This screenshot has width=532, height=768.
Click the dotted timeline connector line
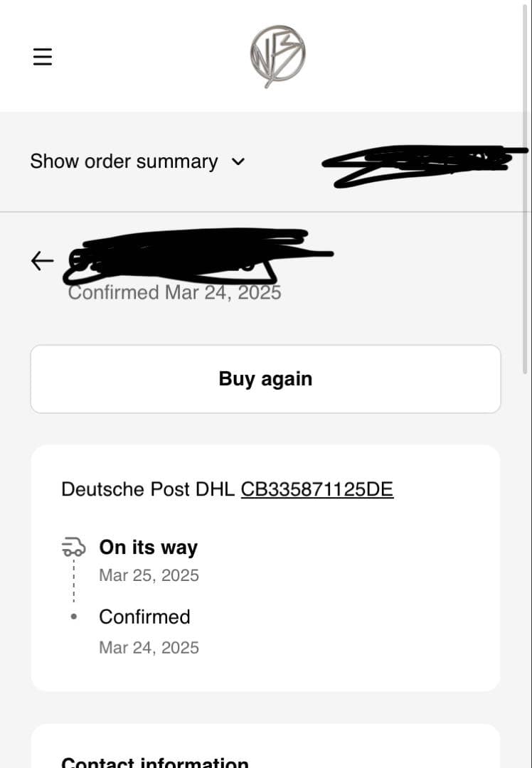point(73,582)
